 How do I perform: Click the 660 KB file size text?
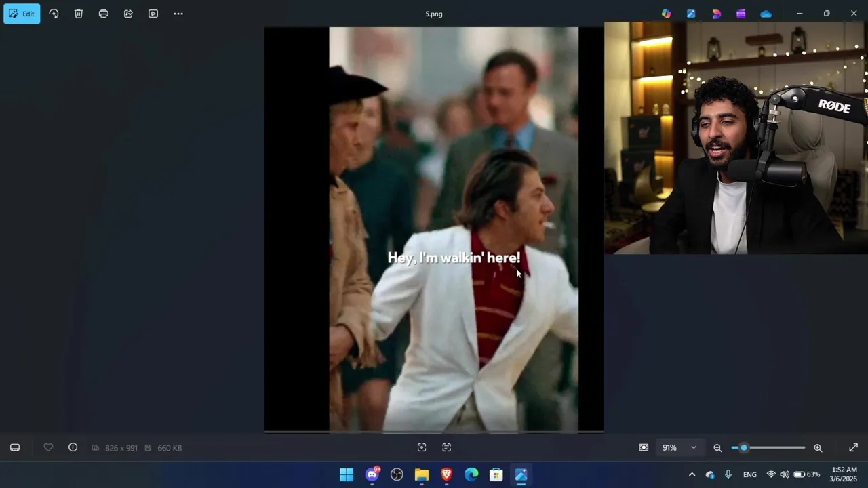coord(170,448)
